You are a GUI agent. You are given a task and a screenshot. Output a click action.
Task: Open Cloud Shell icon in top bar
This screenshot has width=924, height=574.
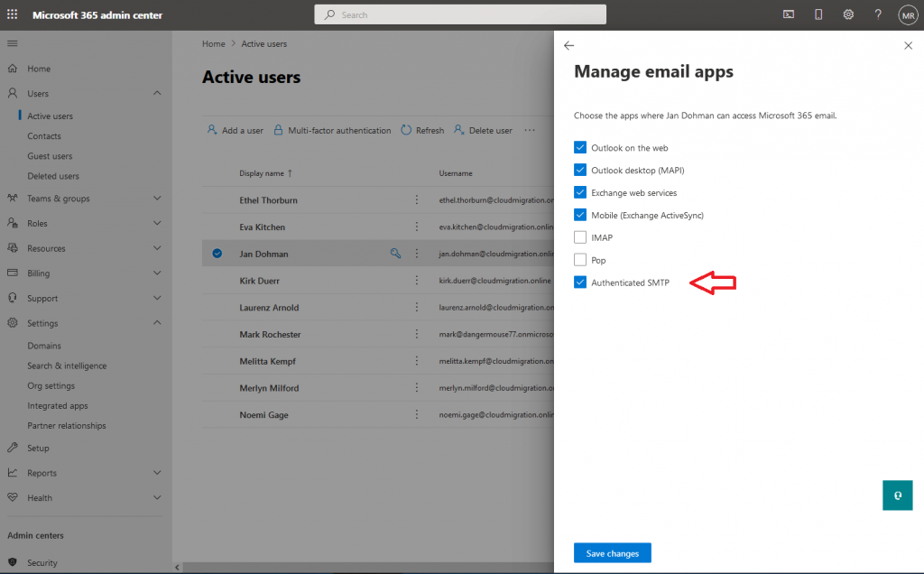[x=789, y=14]
